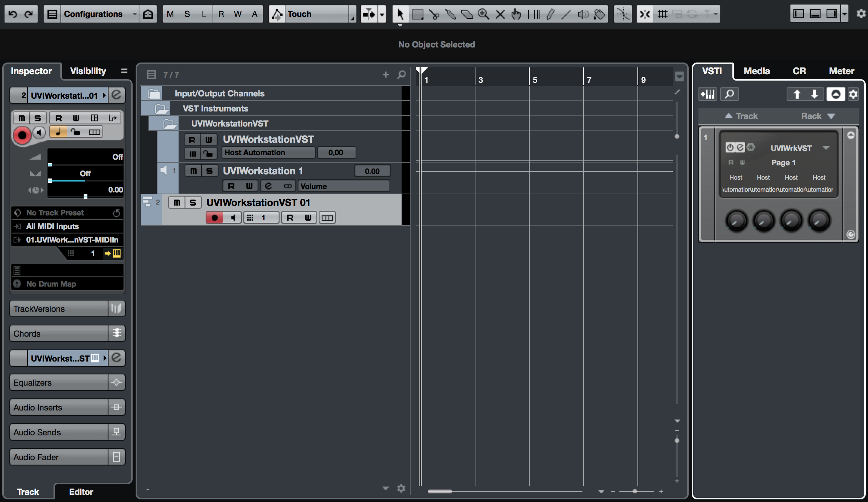Switch to Visibility tab
Screen dimensions: 868x502
pyautogui.click(x=88, y=71)
